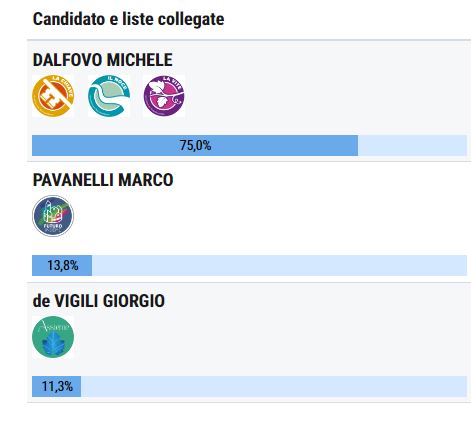Screen dimensions: 471x427
Task: Click the orange La Chiave list logo
Action: pyautogui.click(x=53, y=96)
